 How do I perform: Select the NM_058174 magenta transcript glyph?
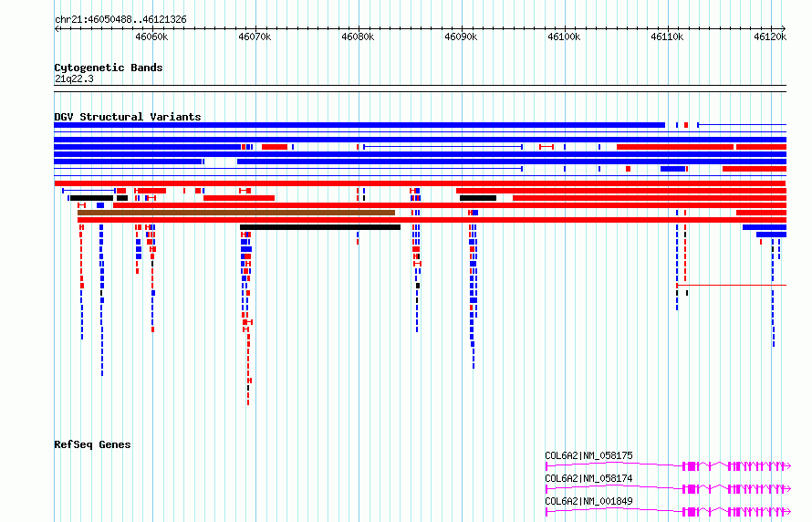[x=668, y=489]
